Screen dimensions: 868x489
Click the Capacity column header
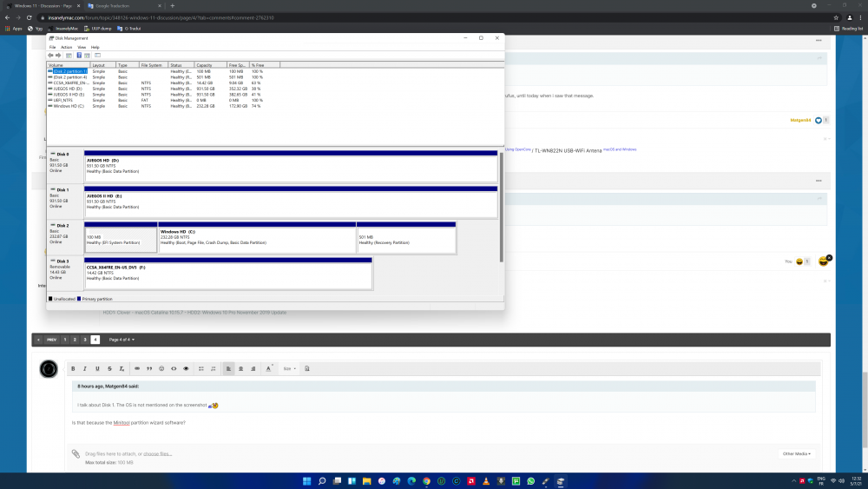point(210,65)
